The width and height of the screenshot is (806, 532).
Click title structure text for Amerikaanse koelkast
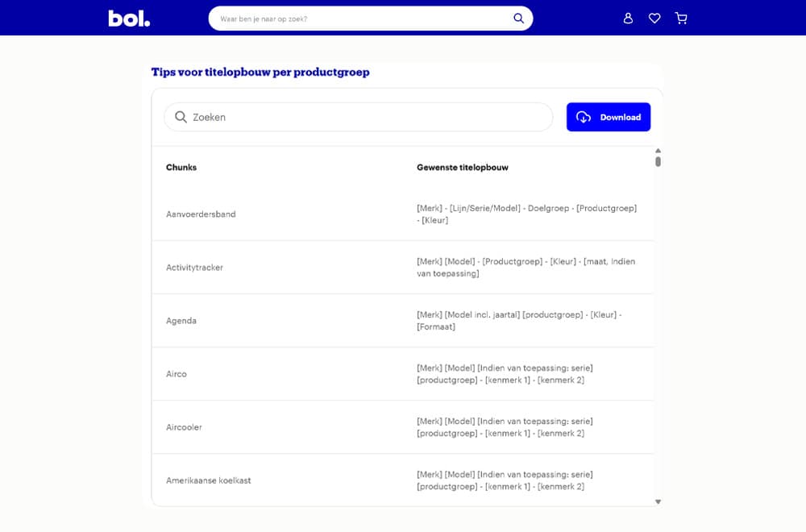pyautogui.click(x=505, y=480)
